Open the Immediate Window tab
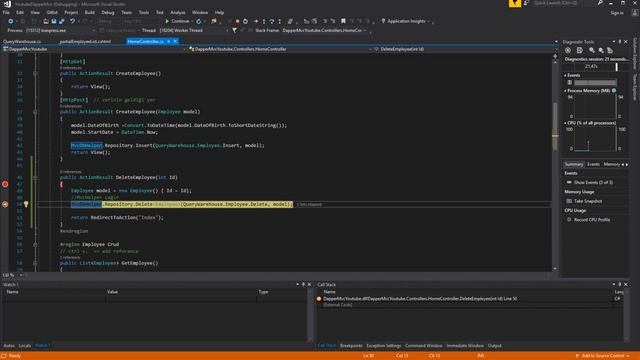This screenshot has width=640, height=360. 464,346
